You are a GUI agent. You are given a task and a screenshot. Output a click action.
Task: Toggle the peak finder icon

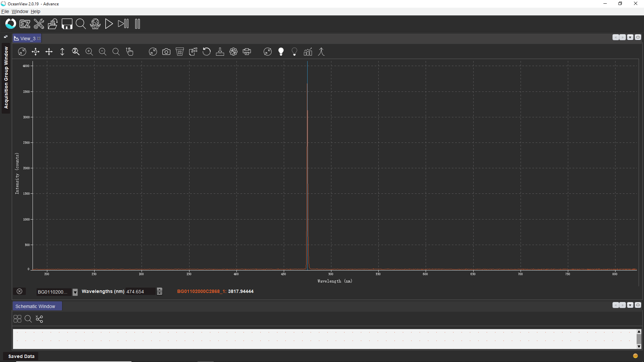[x=321, y=52]
